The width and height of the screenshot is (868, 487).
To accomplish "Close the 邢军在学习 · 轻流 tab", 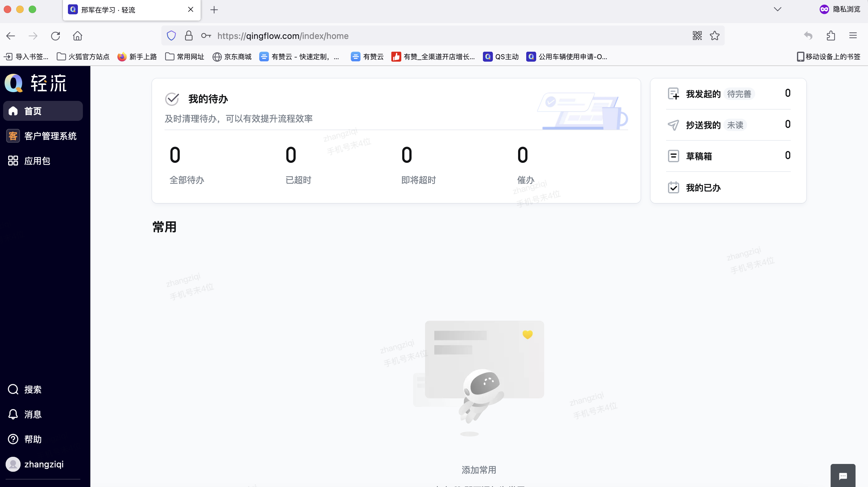I will pyautogui.click(x=191, y=9).
